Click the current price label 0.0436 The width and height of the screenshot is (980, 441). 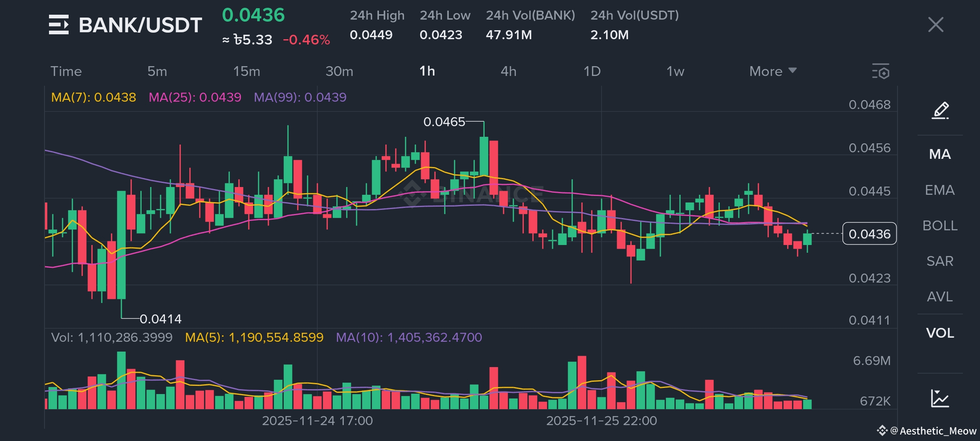click(869, 234)
